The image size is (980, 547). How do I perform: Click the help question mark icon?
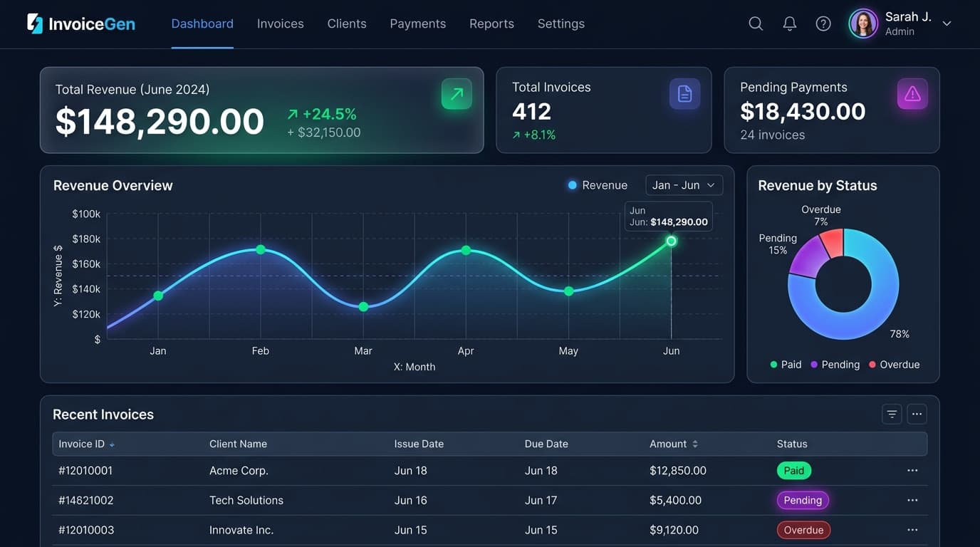point(823,24)
